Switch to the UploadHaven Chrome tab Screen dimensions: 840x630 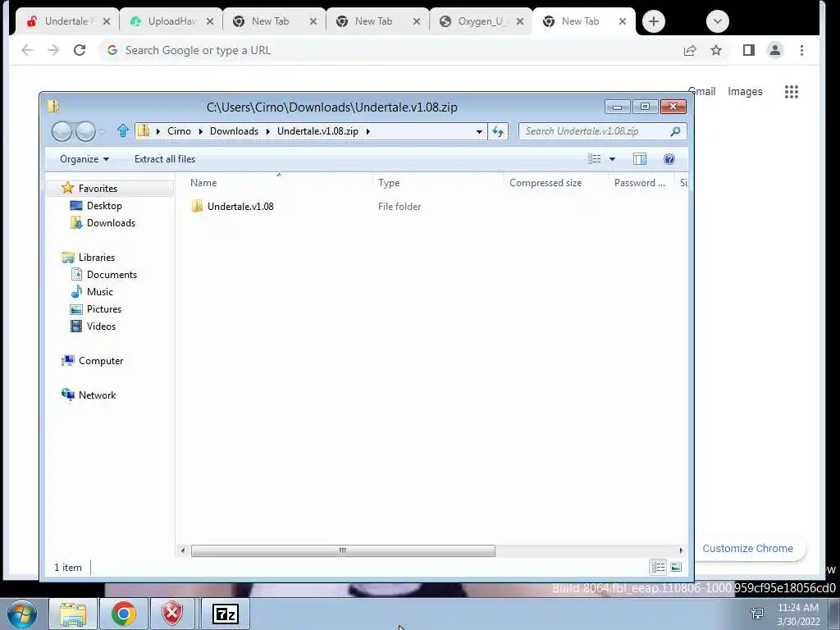pyautogui.click(x=171, y=21)
